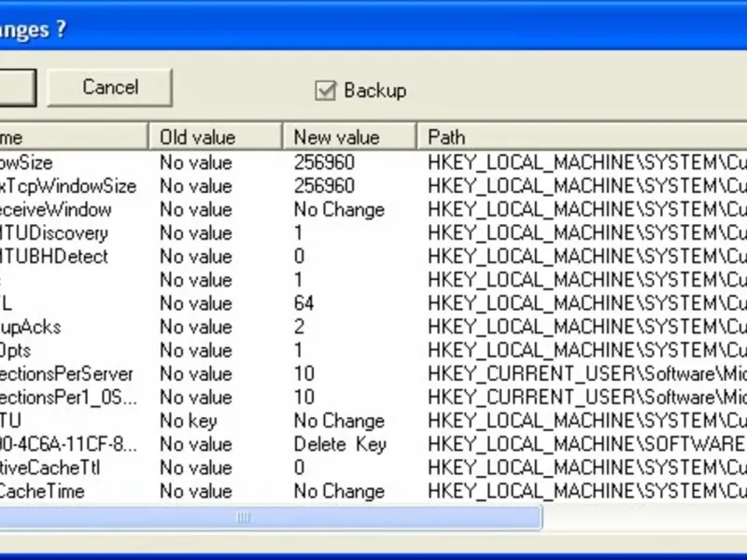The image size is (747, 560).
Task: Select the 4C6A-11CF row name
Action: coord(68,444)
